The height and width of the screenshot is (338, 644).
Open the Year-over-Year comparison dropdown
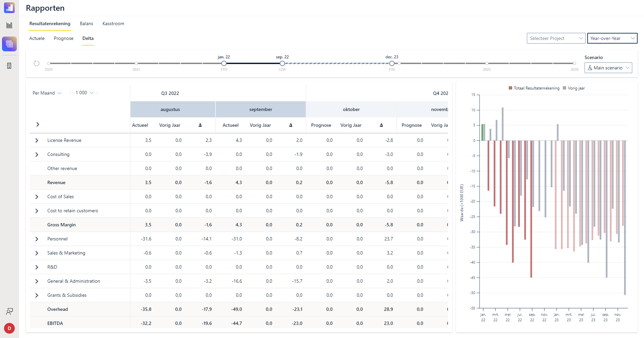click(612, 38)
